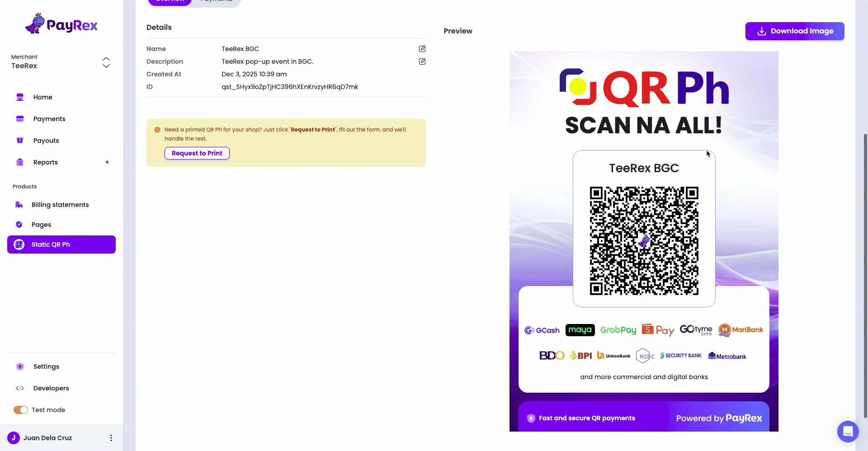Open the Static QR Ph section
Screen dimensions: 868x451
(51, 244)
